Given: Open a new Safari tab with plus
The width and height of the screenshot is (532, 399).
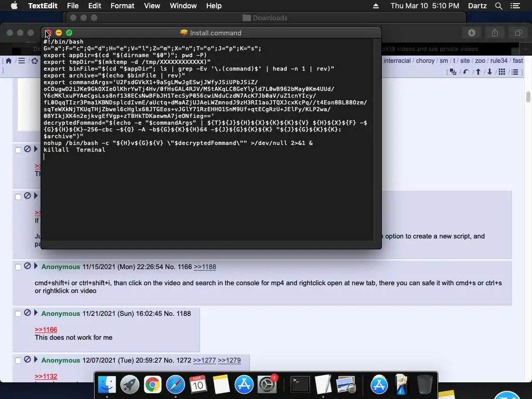Looking at the screenshot, I should pos(525,49).
